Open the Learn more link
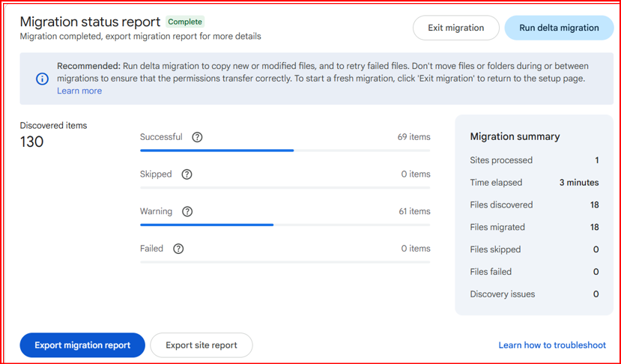 coord(79,91)
